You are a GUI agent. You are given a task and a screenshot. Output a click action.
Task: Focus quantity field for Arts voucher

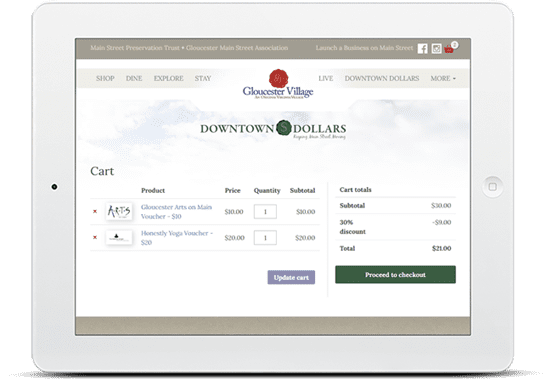pos(265,212)
